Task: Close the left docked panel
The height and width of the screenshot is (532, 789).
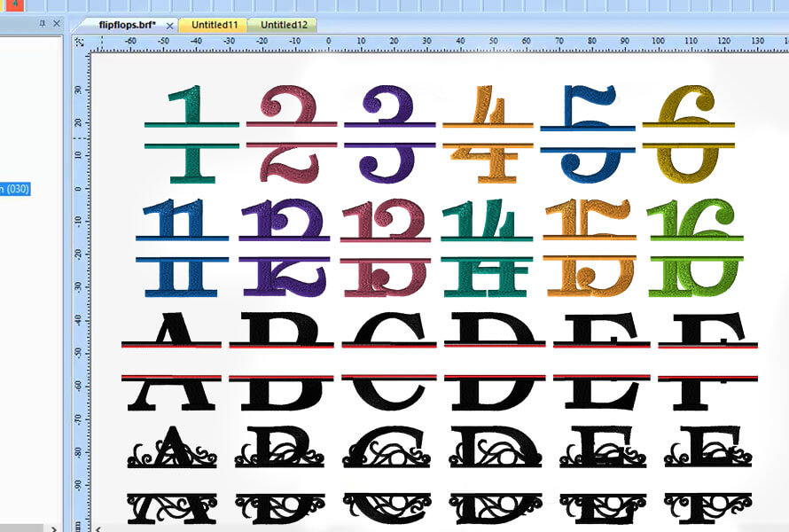Action: pos(56,24)
